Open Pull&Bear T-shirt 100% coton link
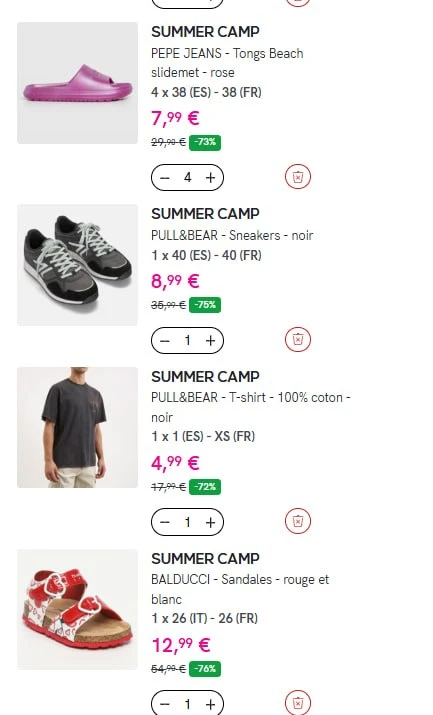Screen dimensions: 433x715 [251, 407]
